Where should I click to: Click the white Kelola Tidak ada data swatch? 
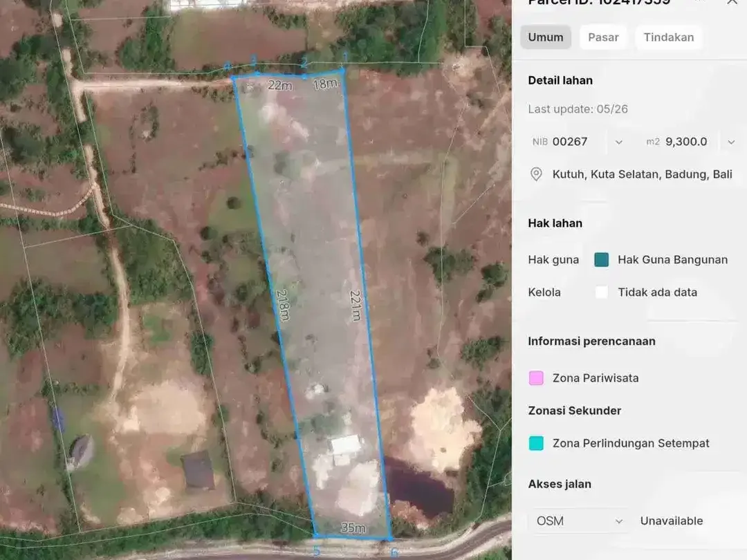click(x=601, y=292)
